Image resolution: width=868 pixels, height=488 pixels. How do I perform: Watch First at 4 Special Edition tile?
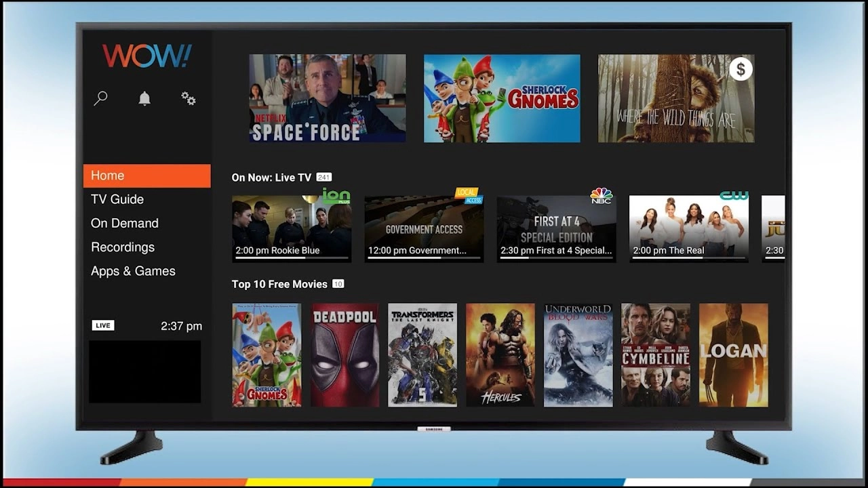point(557,228)
